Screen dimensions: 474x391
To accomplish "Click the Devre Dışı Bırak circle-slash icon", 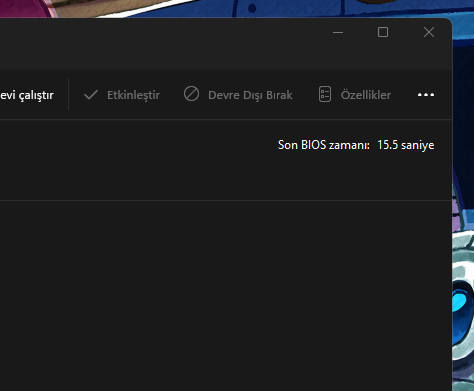I will (x=191, y=94).
